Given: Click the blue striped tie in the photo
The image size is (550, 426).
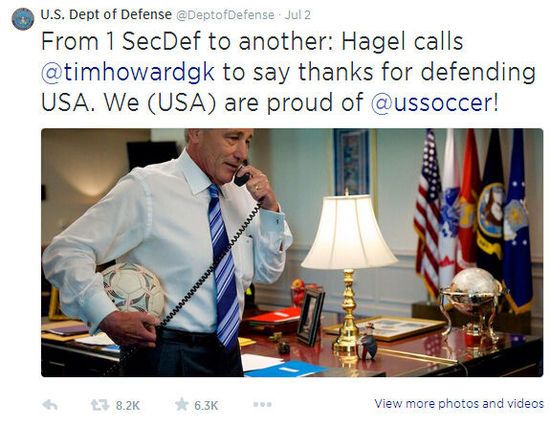Looking at the screenshot, I should 222,267.
